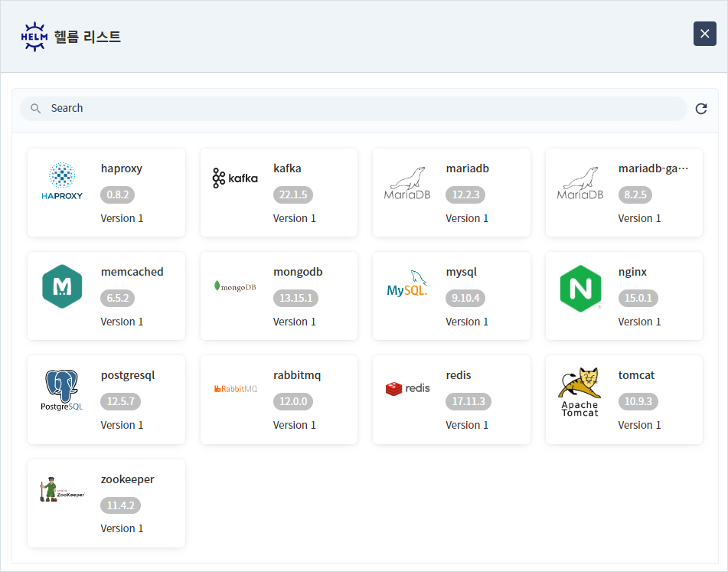Click the MariaDB logo on mariadb-ga… card

click(x=580, y=184)
